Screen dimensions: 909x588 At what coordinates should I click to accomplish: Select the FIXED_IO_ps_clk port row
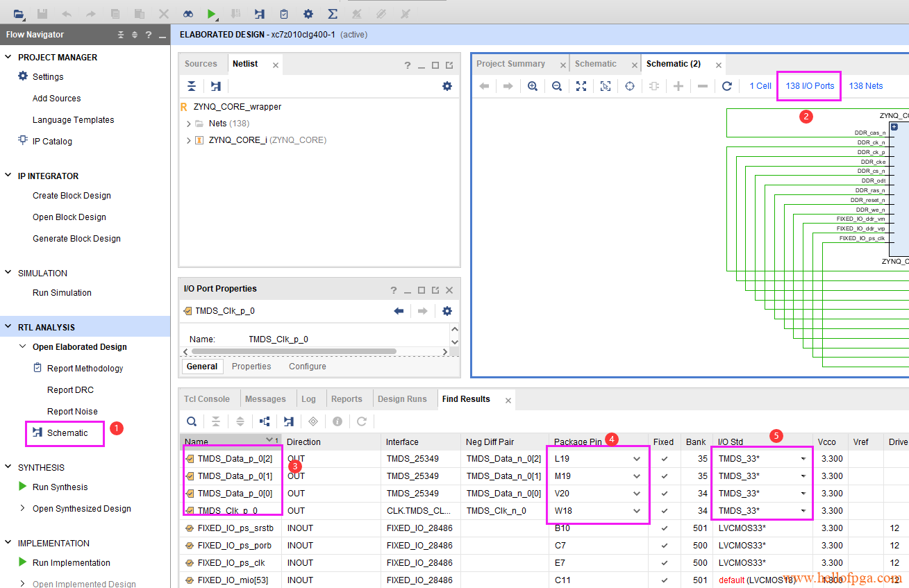(x=231, y=563)
